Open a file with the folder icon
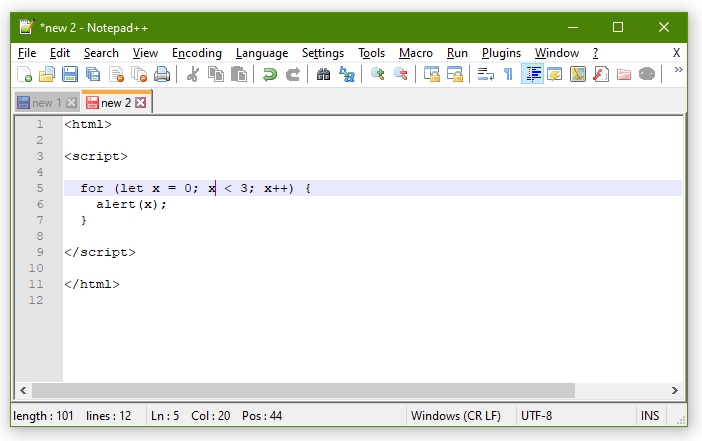Screen dimensions: 702x441 click(47, 74)
